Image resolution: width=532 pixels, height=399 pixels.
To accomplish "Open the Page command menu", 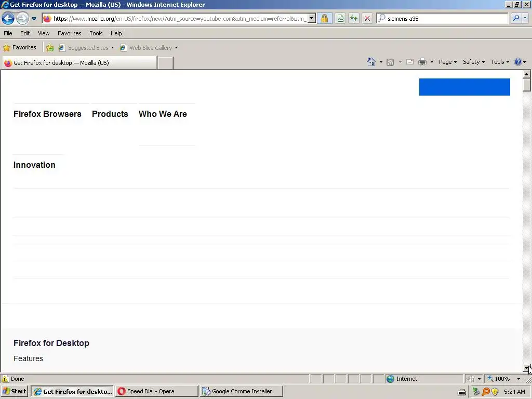I will point(447,62).
